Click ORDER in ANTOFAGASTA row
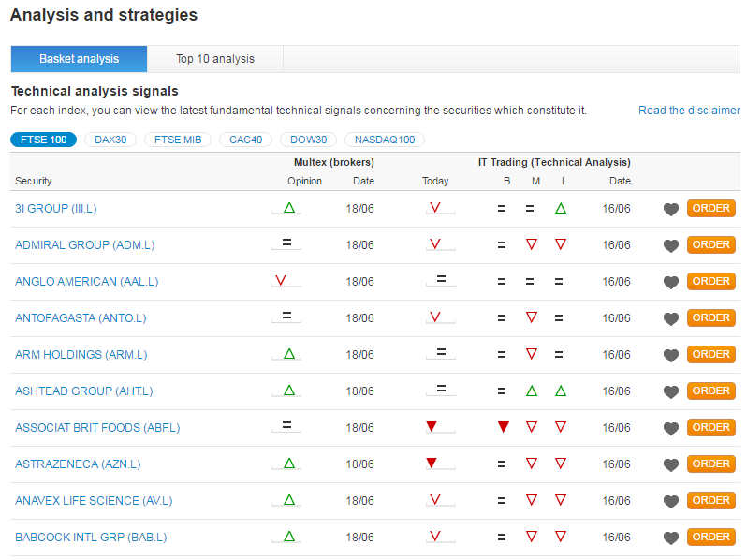This screenshot has width=747, height=560. tap(711, 317)
